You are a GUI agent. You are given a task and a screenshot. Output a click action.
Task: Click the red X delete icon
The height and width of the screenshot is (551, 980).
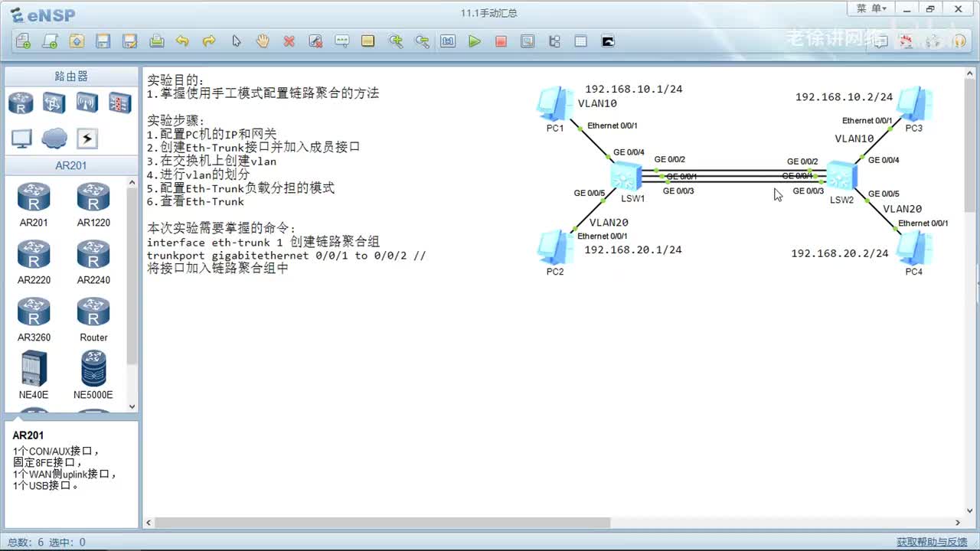pos(289,41)
